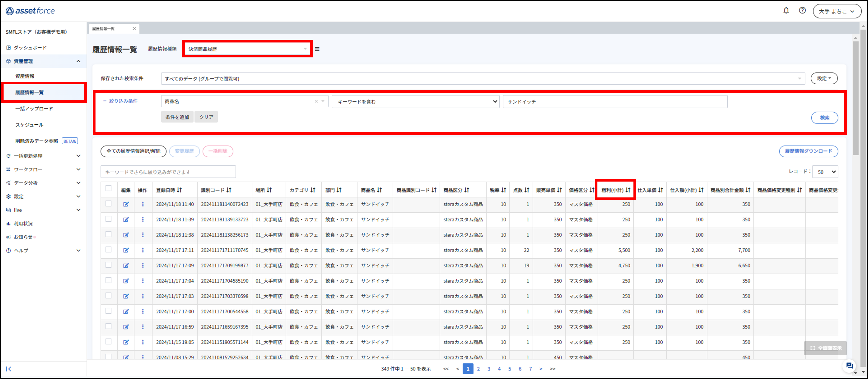Collapse the sidebar with the bottom-left arrow icon

(x=9, y=369)
